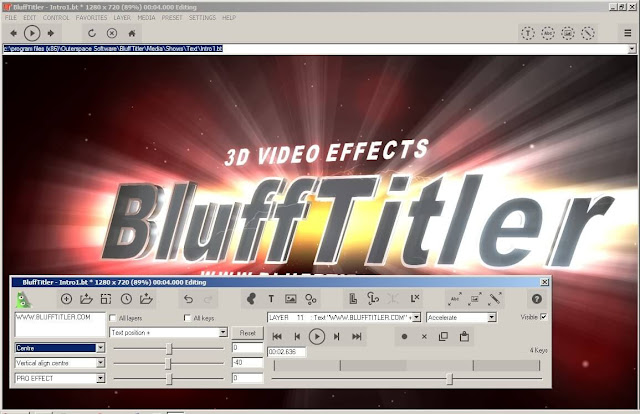Viewport: 640px width, 414px height.
Task: Click the blob-shaped layer icon
Action: pyautogui.click(x=251, y=299)
